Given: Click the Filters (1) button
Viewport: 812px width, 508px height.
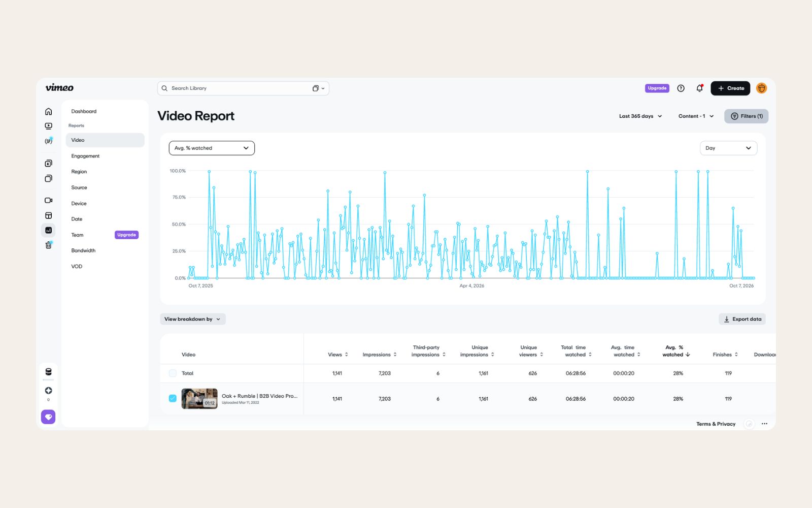Looking at the screenshot, I should pos(746,116).
